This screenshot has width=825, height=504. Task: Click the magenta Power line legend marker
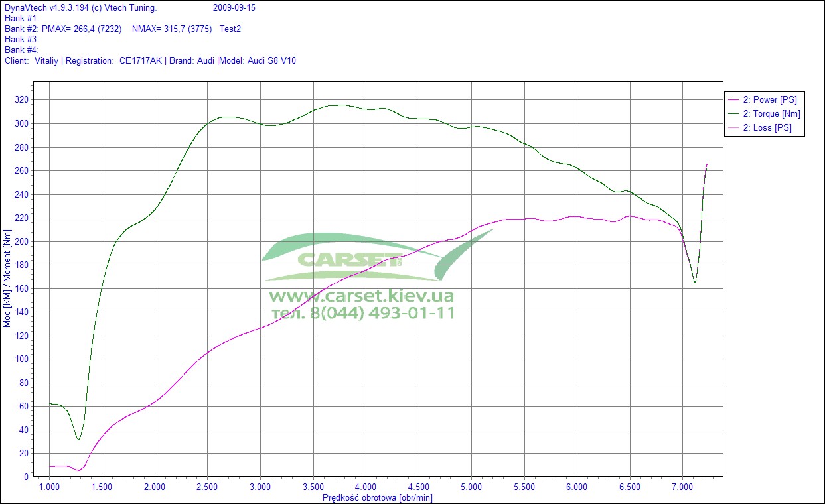[x=733, y=100]
